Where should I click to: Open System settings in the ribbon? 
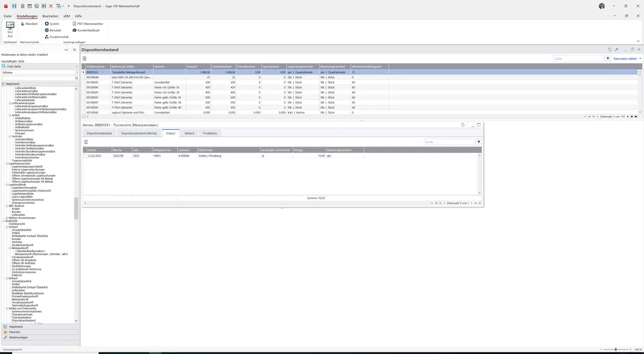[52, 24]
